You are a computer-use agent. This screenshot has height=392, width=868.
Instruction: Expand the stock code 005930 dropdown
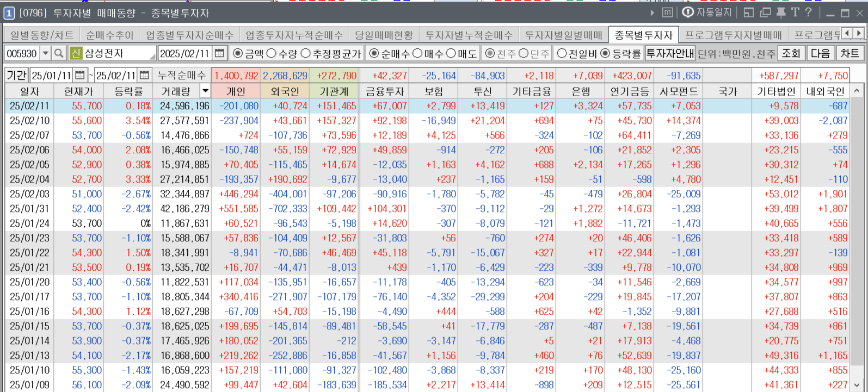(x=46, y=53)
